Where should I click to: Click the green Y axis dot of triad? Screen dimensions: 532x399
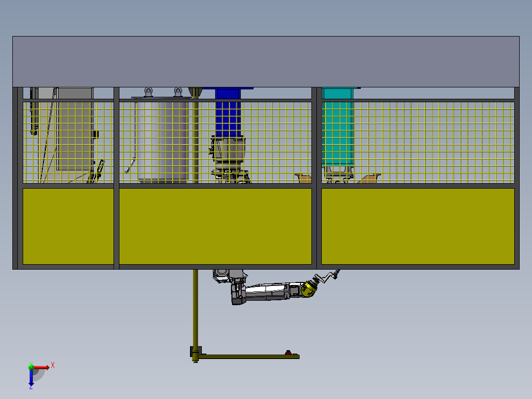pyautogui.click(x=31, y=367)
